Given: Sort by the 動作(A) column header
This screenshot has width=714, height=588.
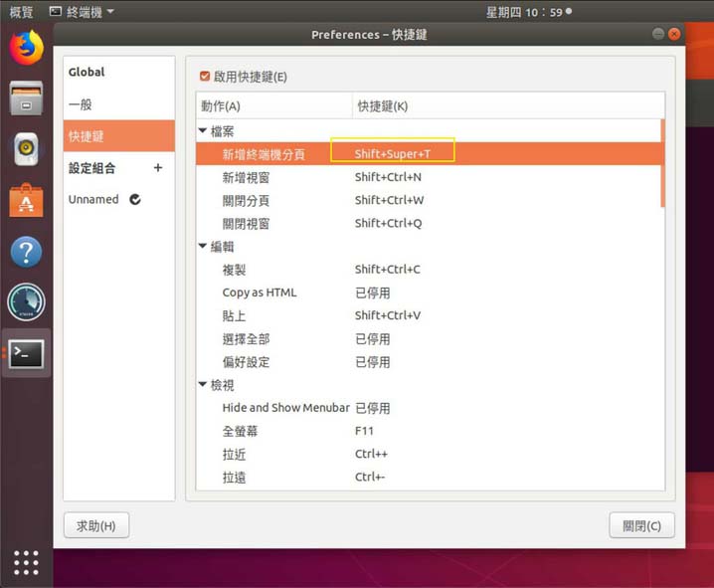Looking at the screenshot, I should pos(274,105).
